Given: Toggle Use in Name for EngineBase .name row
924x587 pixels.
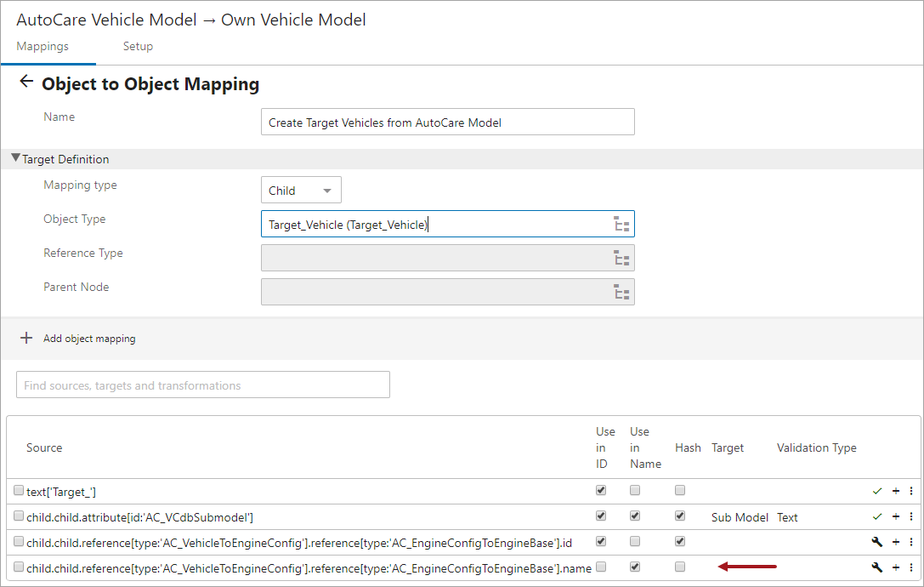Looking at the screenshot, I should 635,567.
